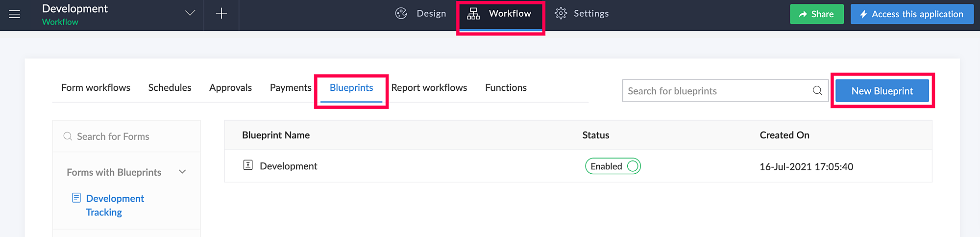This screenshot has height=237, width=980.
Task: Expand the Development application dropdown
Action: pyautogui.click(x=190, y=13)
